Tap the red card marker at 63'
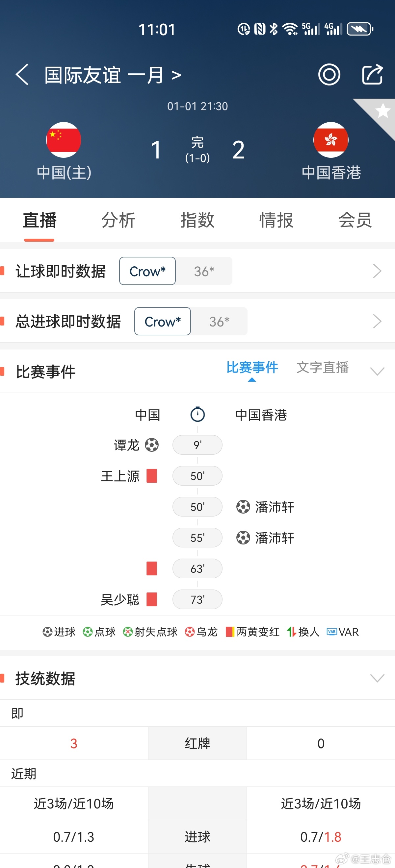This screenshot has width=395, height=868. coord(152,568)
